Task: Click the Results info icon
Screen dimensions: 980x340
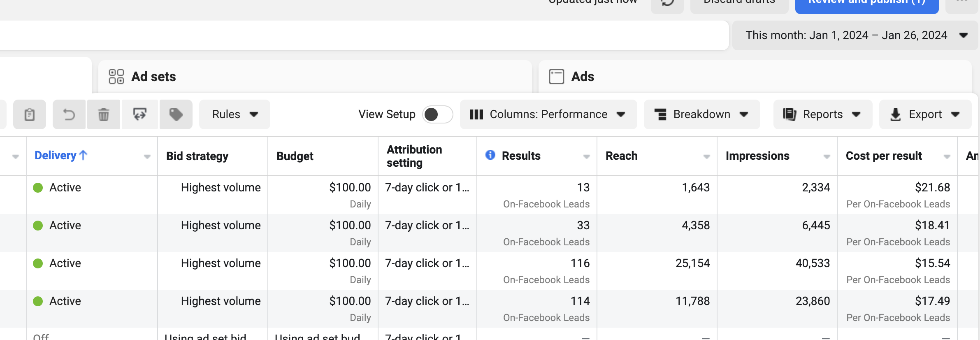Action: click(x=490, y=155)
